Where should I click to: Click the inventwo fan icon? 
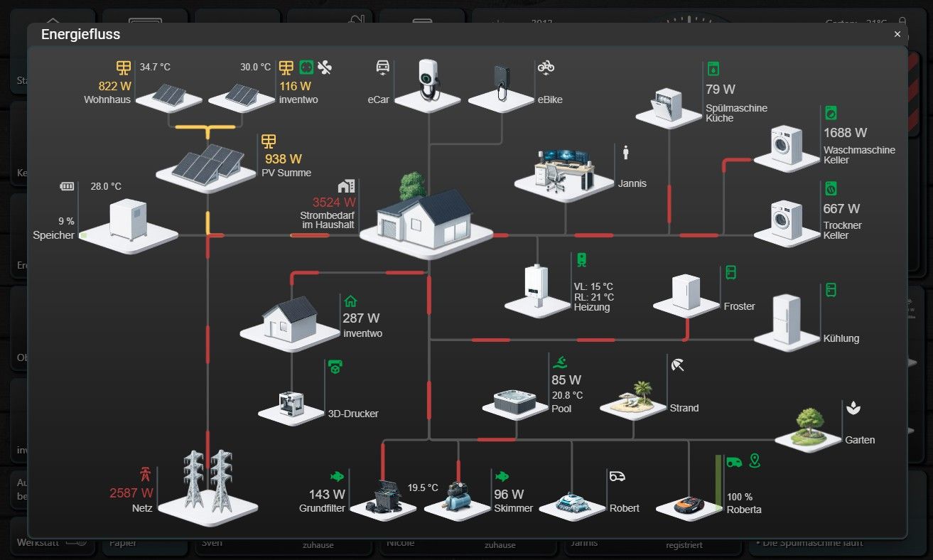point(324,68)
